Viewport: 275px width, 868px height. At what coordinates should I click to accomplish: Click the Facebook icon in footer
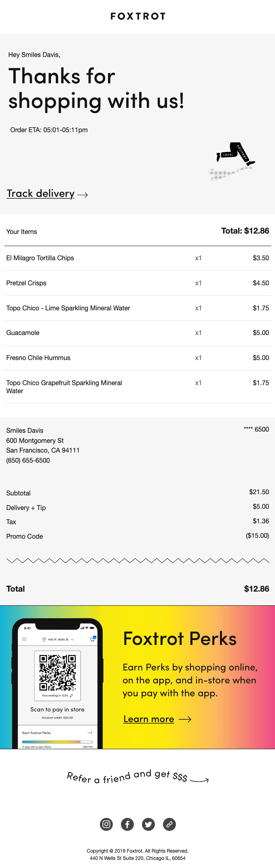tap(127, 824)
